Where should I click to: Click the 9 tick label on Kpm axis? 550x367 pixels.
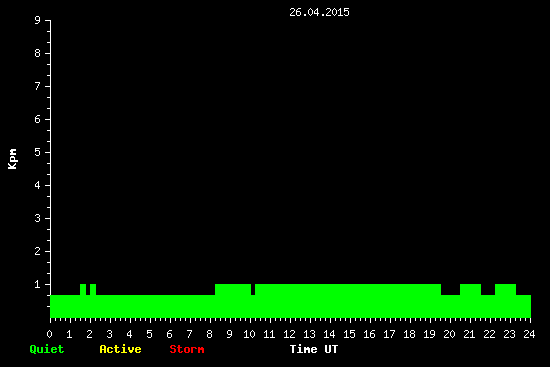click(x=38, y=20)
